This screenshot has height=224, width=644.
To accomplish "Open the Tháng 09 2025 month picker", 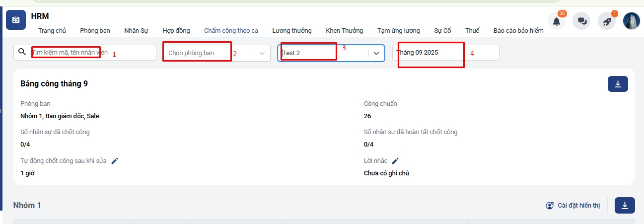I will 445,53.
